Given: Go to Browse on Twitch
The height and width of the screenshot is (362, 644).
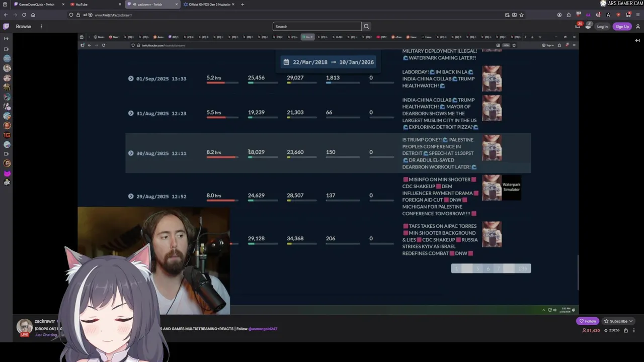Looking at the screenshot, I should pos(23,26).
